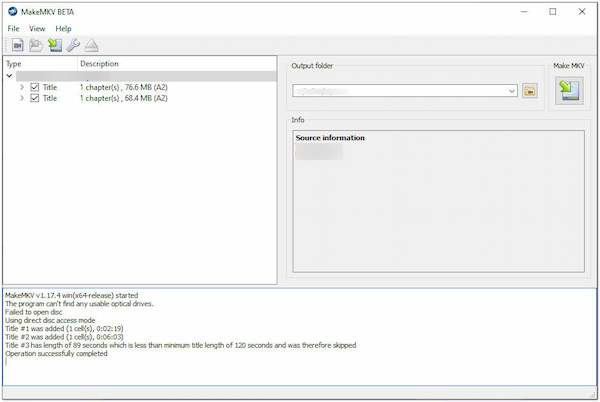Open the Help menu
Image resolution: width=600 pixels, height=402 pixels.
pos(63,29)
